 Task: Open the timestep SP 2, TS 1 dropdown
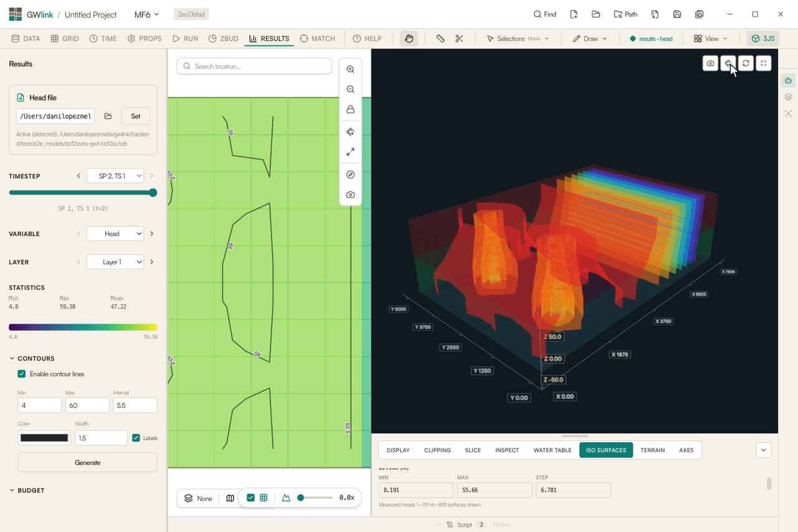coord(115,176)
